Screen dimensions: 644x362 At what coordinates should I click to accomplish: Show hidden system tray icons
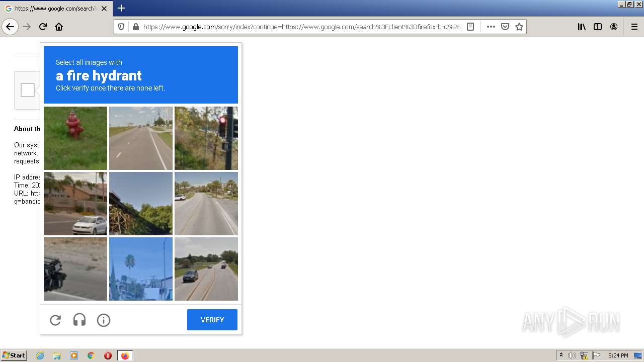tap(561, 355)
